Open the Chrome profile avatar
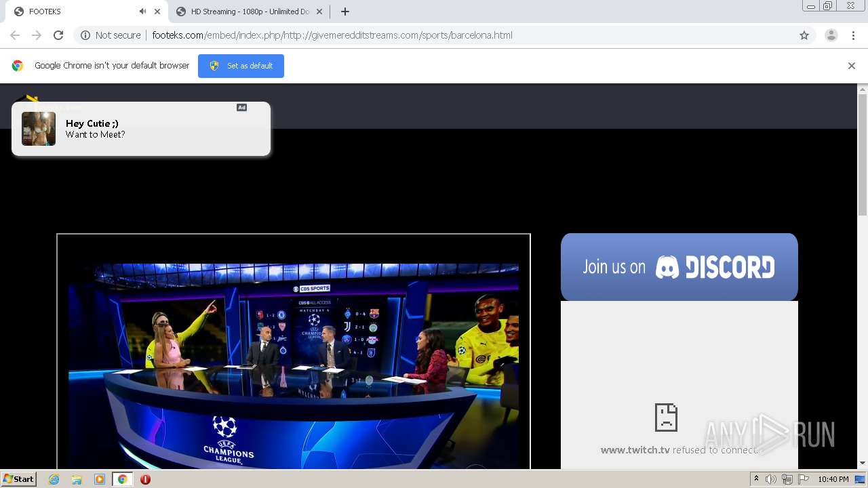 pos(831,35)
